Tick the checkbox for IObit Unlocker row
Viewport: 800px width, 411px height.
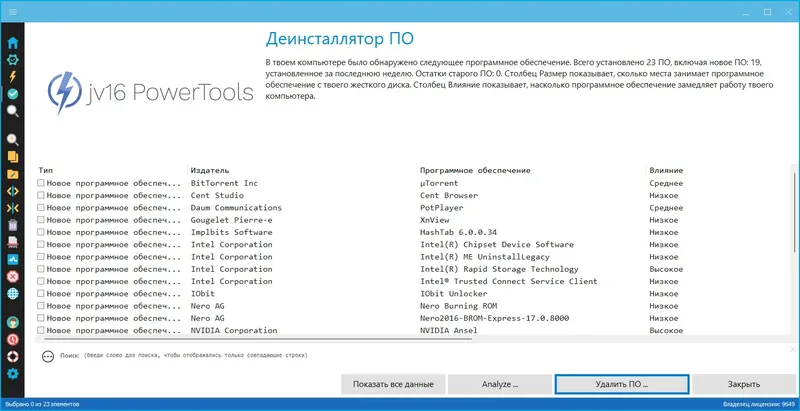click(41, 294)
